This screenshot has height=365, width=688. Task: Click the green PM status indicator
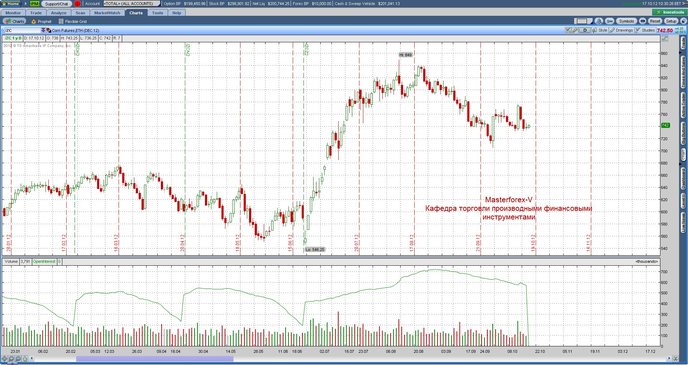35,4
